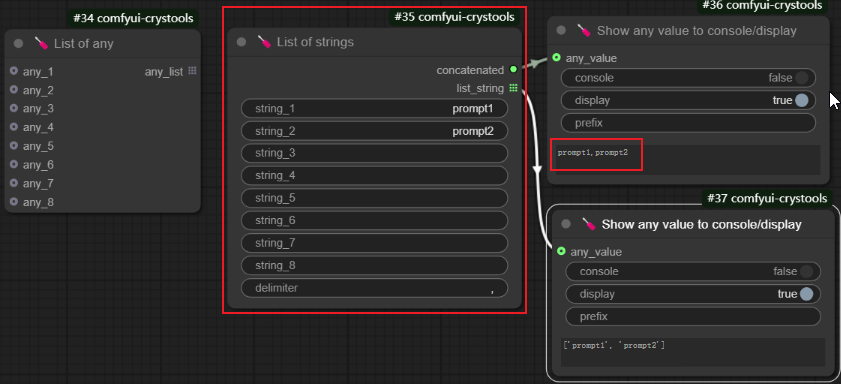Click the prefix field on node #36
Screen dimensions: 841x384
(688, 123)
